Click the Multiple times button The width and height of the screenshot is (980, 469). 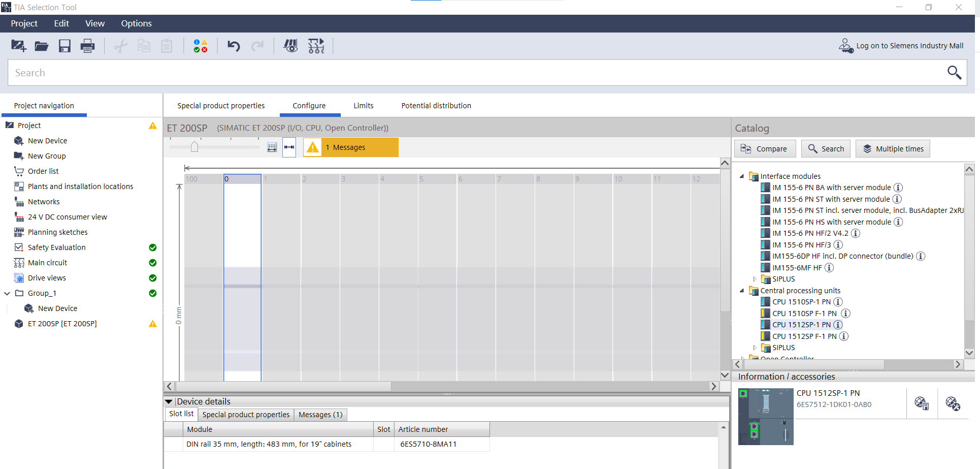(x=893, y=149)
